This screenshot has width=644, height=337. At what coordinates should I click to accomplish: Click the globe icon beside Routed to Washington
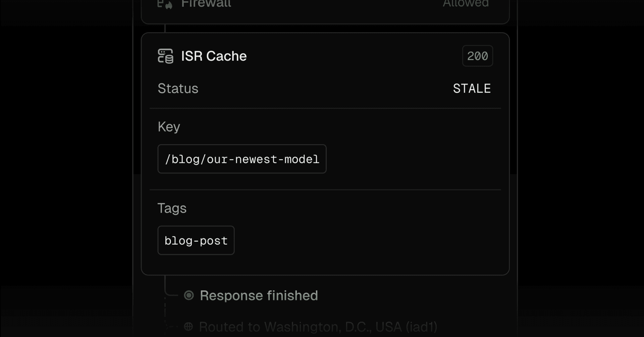pyautogui.click(x=189, y=326)
